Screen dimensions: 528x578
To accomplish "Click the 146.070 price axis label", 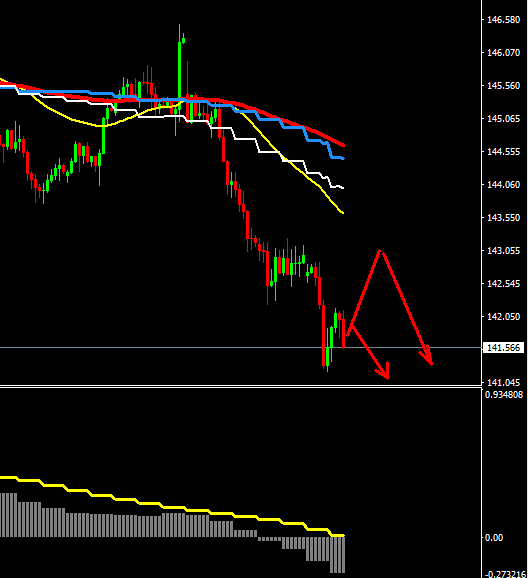I will [x=503, y=53].
